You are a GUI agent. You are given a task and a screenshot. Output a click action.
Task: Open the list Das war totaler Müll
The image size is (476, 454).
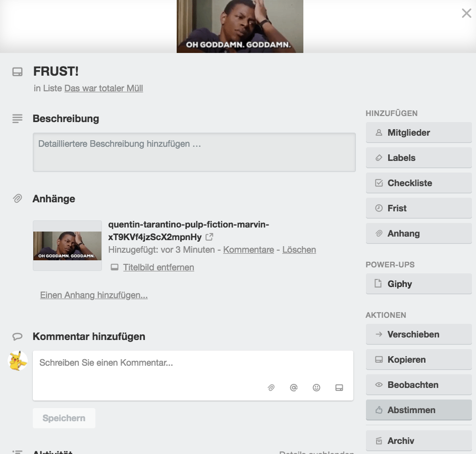point(103,88)
